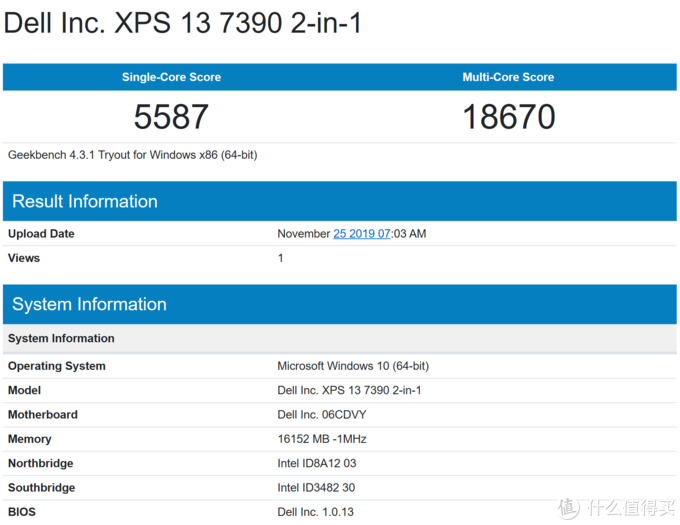
Task: Click the Motherboard value Dell Inc. 06CDVY
Action: click(x=322, y=414)
